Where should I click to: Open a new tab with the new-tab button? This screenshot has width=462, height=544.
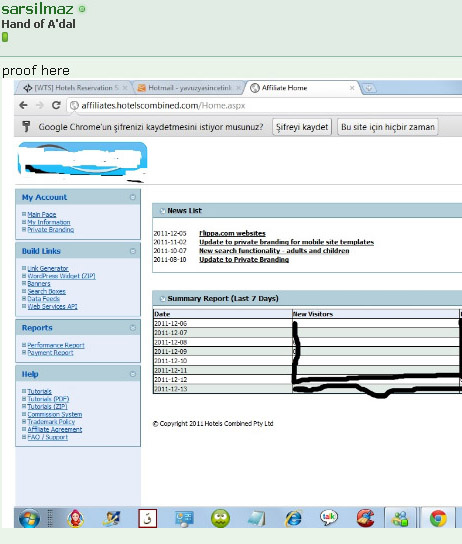(x=369, y=88)
